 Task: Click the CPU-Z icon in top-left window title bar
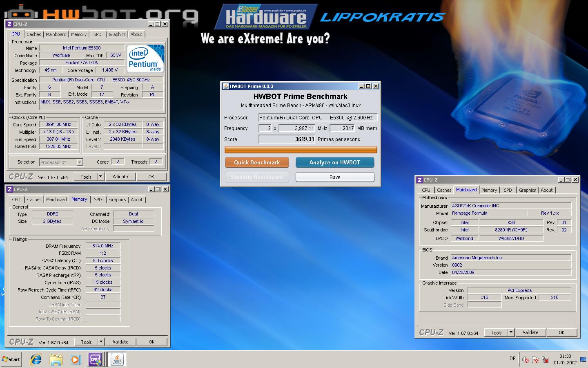[9, 24]
